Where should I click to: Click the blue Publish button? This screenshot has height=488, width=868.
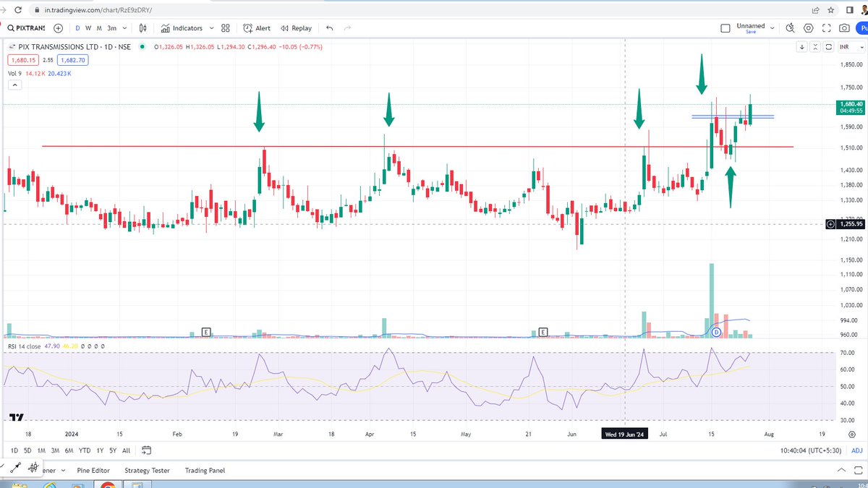861,28
